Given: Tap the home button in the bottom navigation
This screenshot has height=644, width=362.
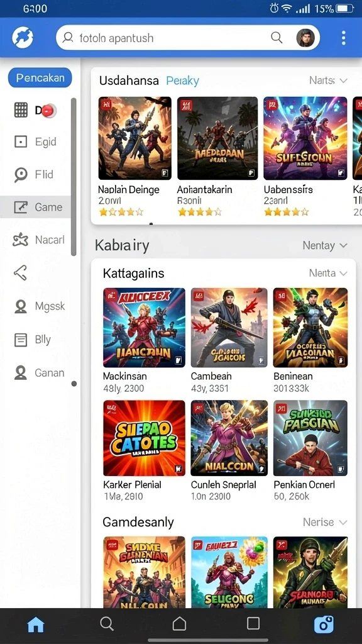Looking at the screenshot, I should point(36,625).
